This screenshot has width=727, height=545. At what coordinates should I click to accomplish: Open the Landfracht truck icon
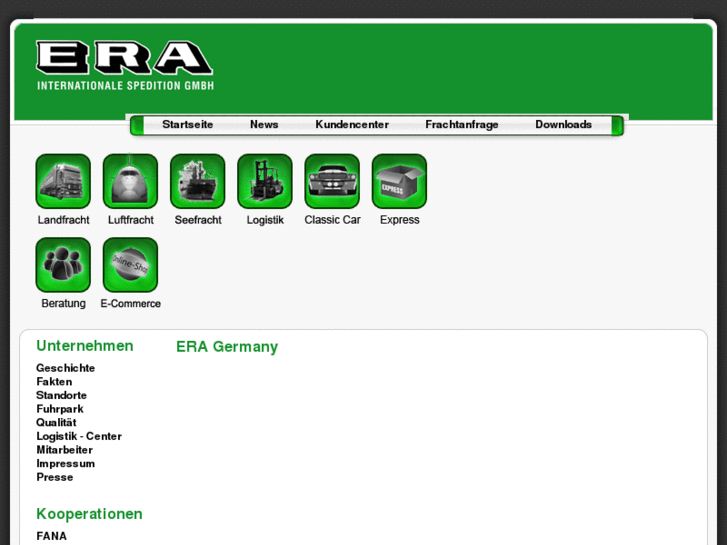coord(63,181)
